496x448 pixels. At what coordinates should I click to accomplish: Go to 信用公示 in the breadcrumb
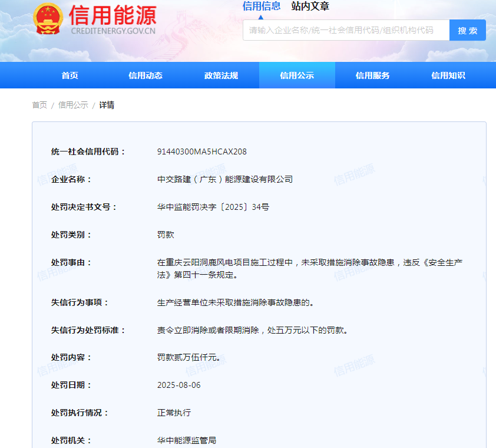(x=73, y=105)
